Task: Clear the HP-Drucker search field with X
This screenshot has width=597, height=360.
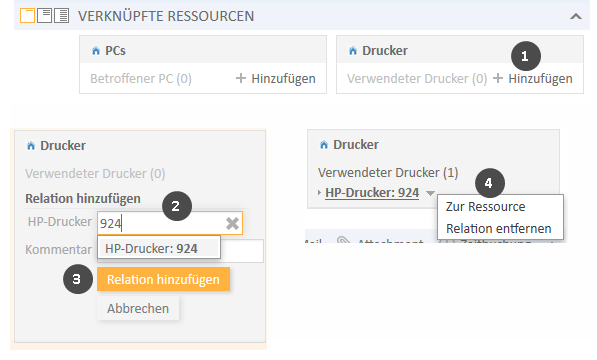Action: click(232, 223)
